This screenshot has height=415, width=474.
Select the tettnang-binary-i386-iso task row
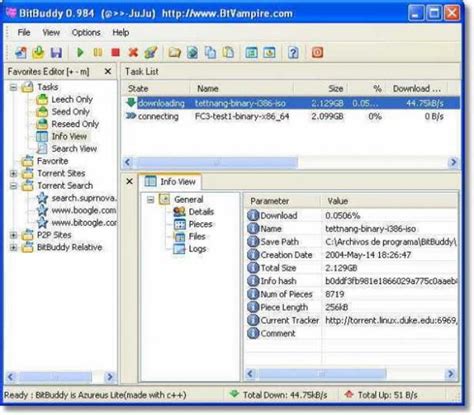[x=291, y=103]
